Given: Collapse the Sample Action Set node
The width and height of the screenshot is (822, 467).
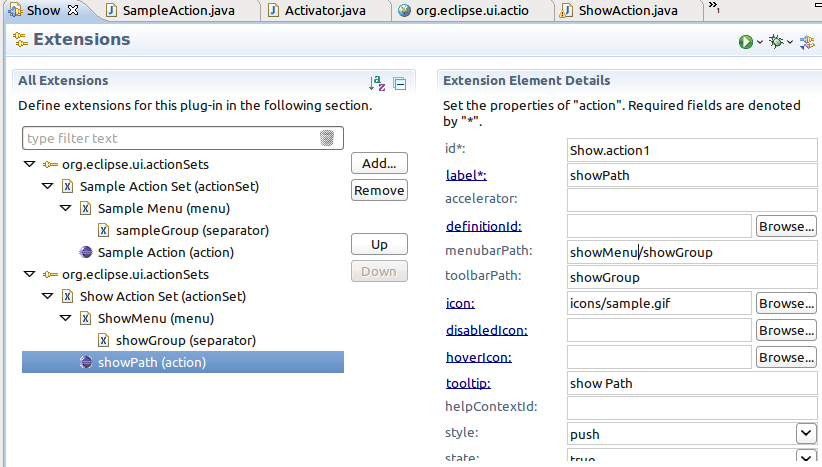Looking at the screenshot, I should point(47,187).
